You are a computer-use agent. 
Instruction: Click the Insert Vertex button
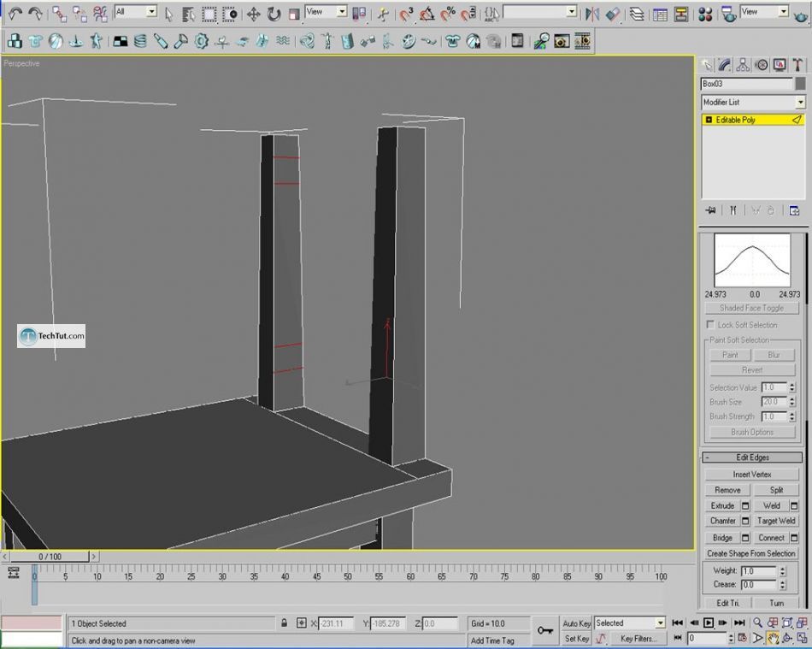coord(752,475)
